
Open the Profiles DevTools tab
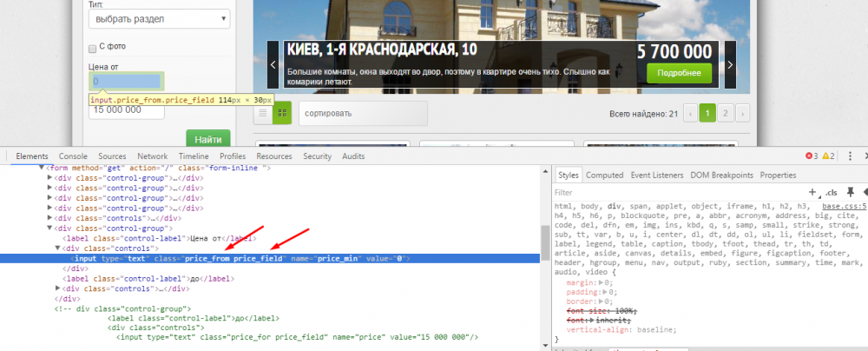[233, 156]
